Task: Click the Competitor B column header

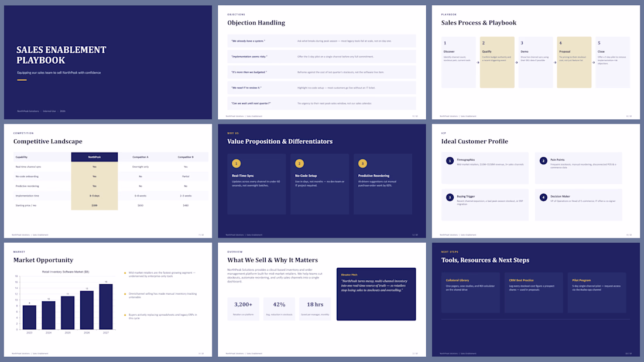Action: click(186, 157)
